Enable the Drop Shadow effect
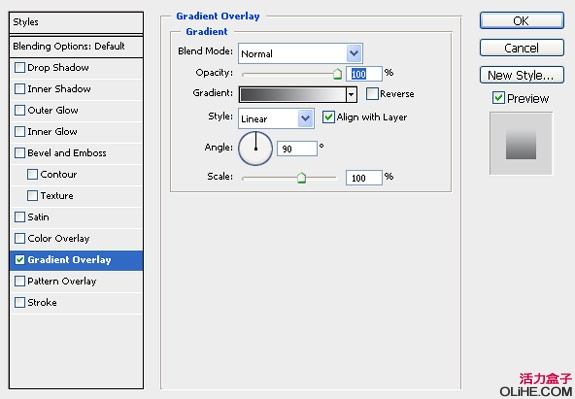This screenshot has width=575, height=399. (x=19, y=67)
